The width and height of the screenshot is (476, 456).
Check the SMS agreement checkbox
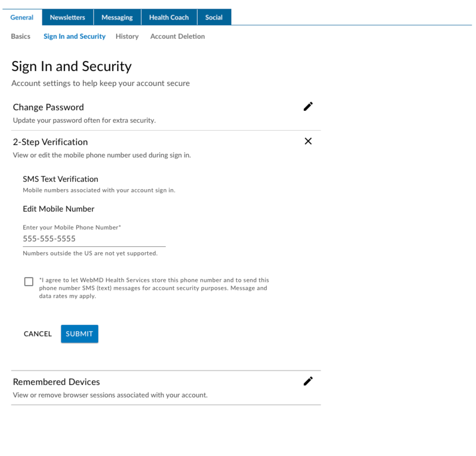click(29, 281)
